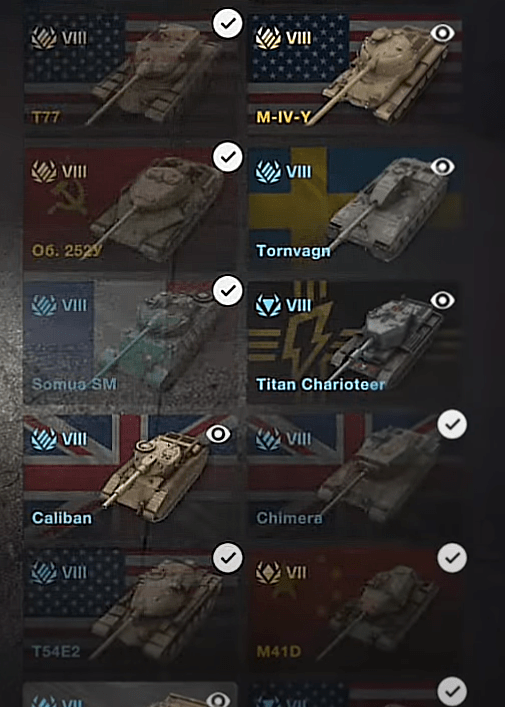Preview Tornvagn using its eye icon
This screenshot has height=707, width=505.
click(x=442, y=167)
